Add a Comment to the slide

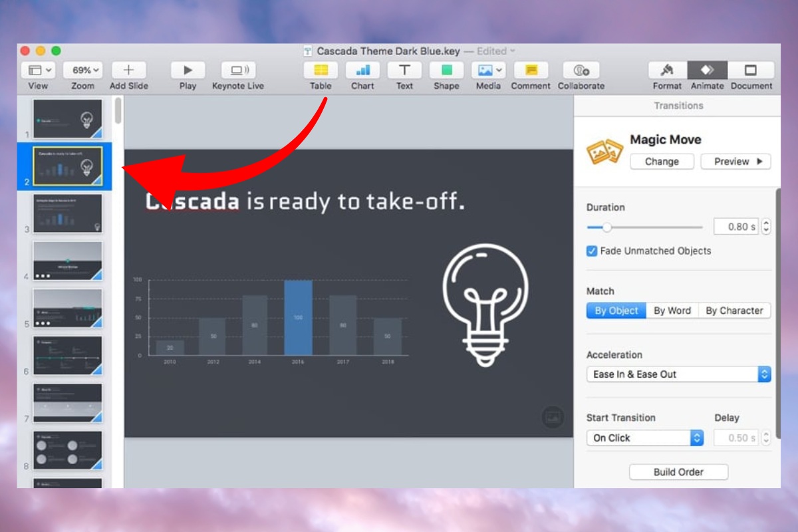click(x=530, y=71)
